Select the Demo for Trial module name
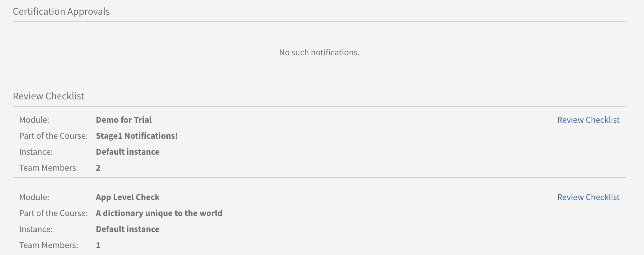The width and height of the screenshot is (644, 255). [124, 120]
